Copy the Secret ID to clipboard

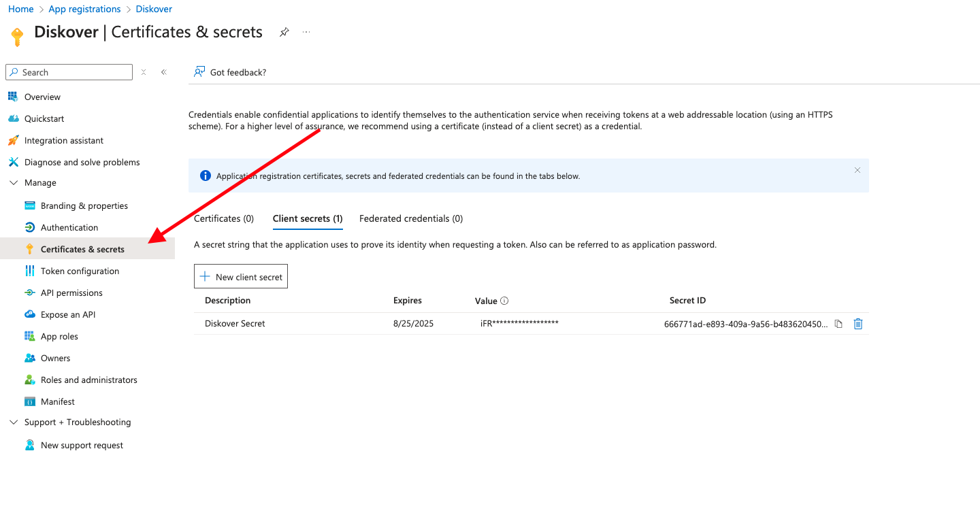838,324
